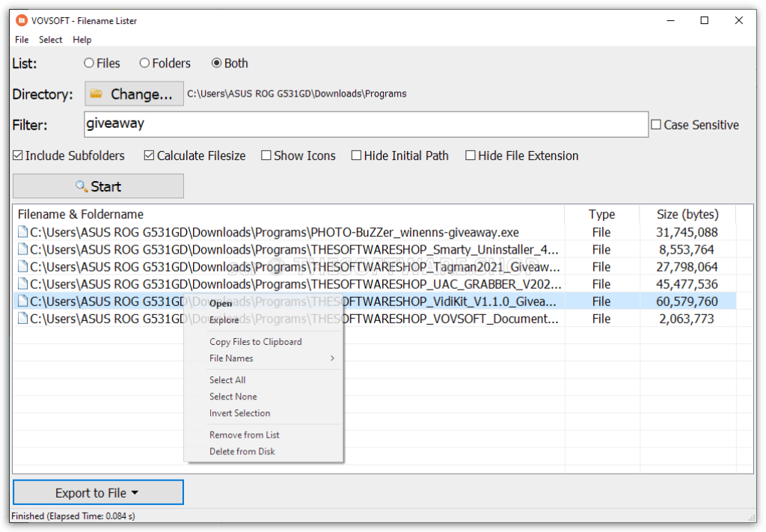Click the Start button text
The image size is (766, 532).
tap(106, 186)
